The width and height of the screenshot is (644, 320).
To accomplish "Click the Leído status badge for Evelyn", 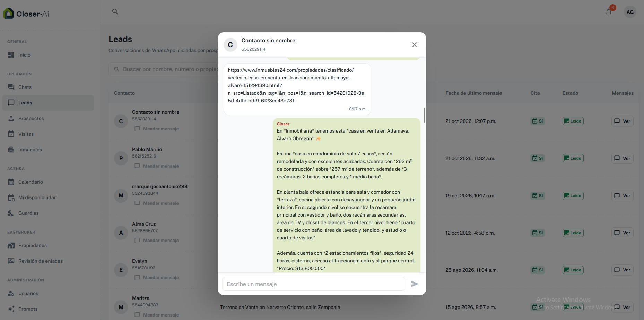I will (573, 270).
